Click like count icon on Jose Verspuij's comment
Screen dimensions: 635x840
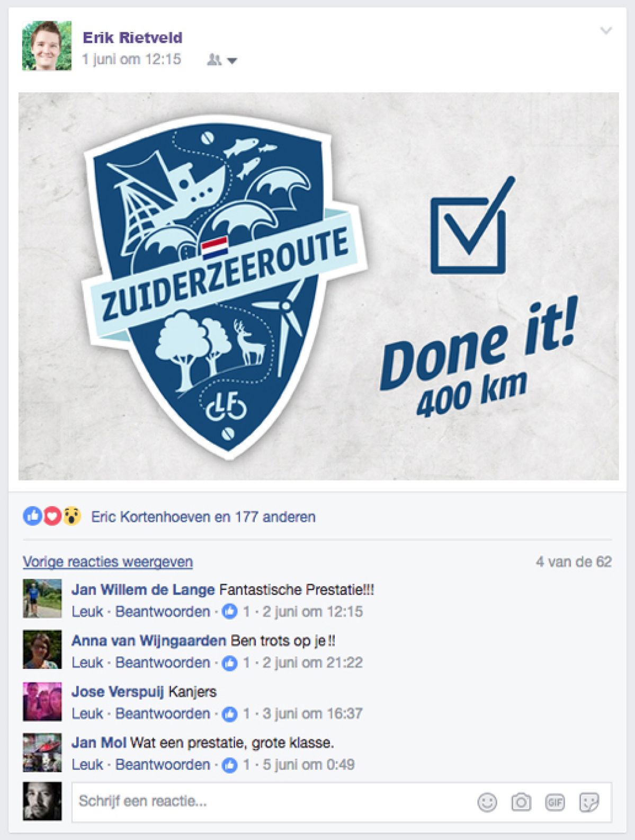point(229,714)
